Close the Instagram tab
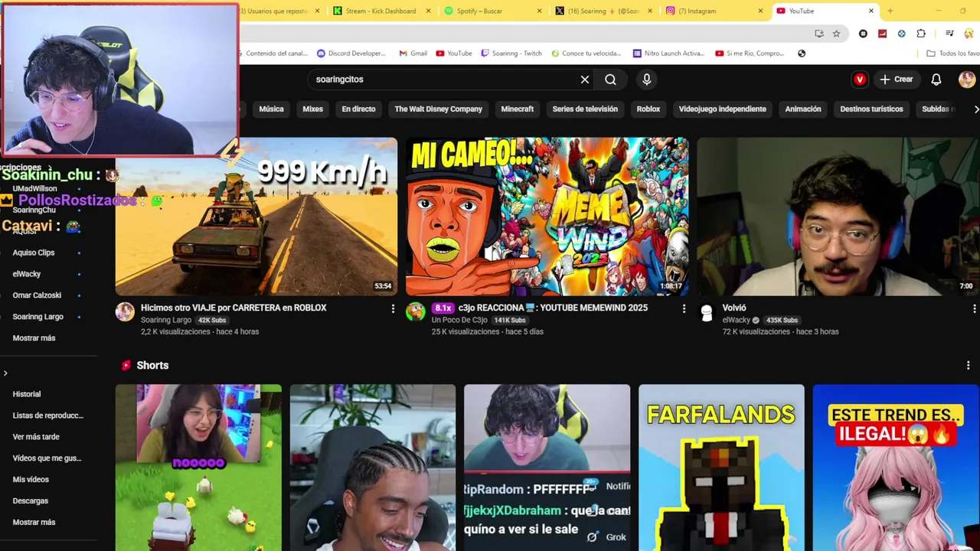 click(760, 11)
